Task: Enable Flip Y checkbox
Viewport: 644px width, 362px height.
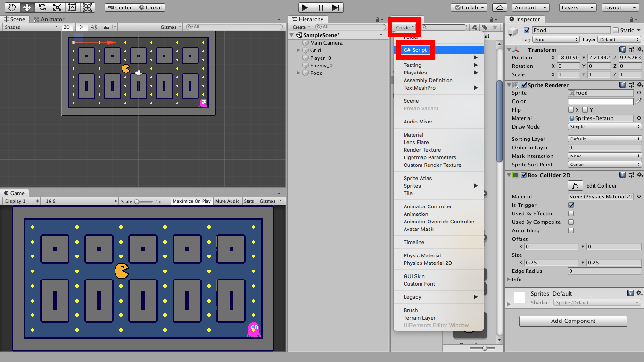Action: [585, 110]
